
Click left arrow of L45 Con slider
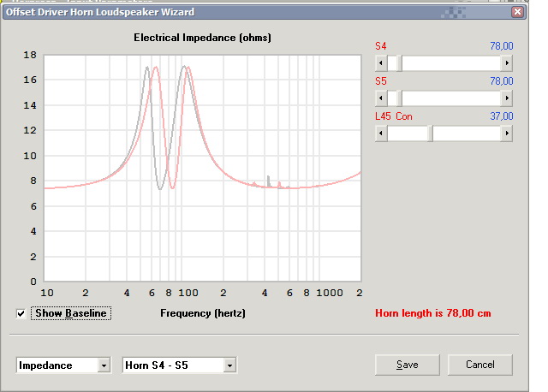coord(381,134)
